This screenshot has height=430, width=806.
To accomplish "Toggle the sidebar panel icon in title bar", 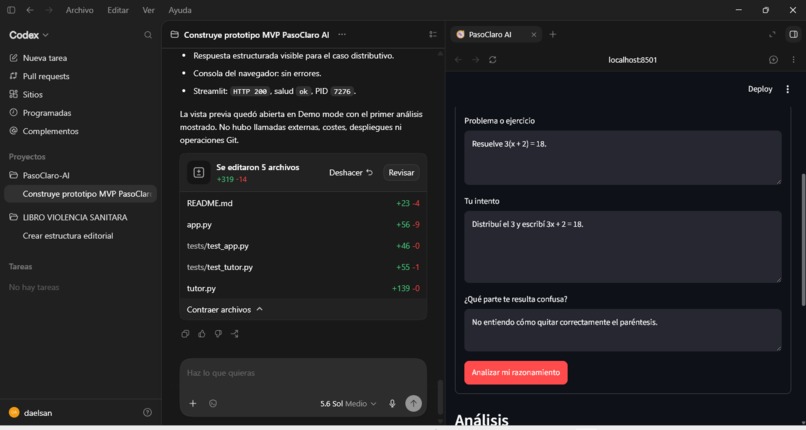I will 11,10.
